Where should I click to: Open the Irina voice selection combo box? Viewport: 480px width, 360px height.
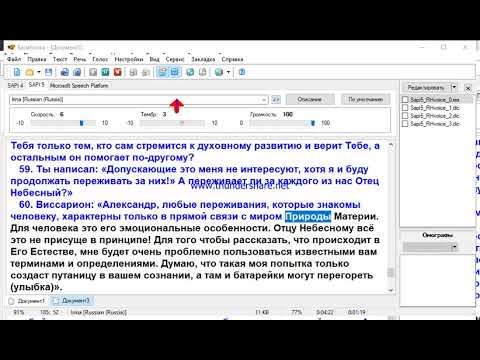tap(139, 99)
